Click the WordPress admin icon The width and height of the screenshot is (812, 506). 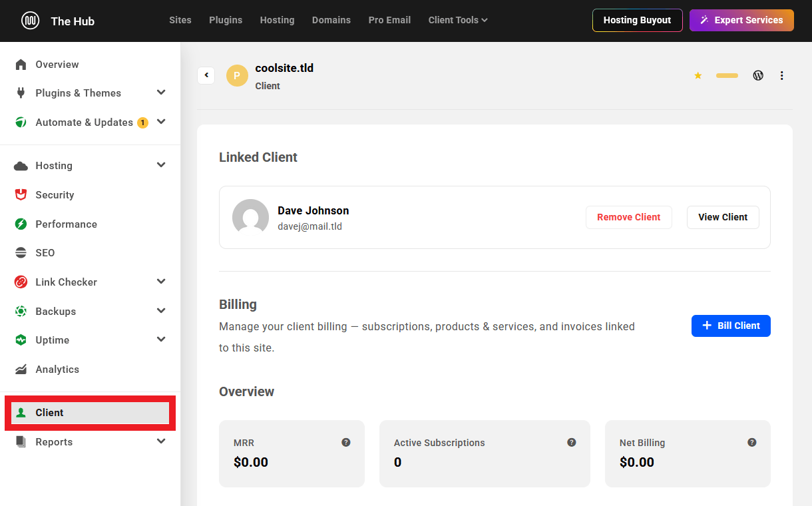pyautogui.click(x=758, y=75)
